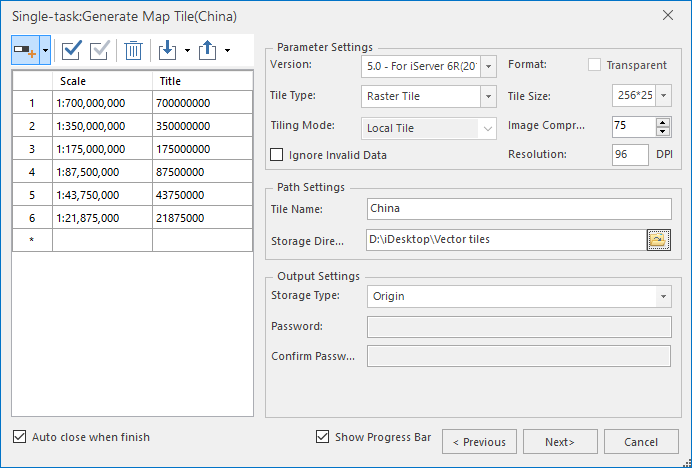Decrease Image Compression with down arrow
The height and width of the screenshot is (468, 692).
(x=662, y=132)
